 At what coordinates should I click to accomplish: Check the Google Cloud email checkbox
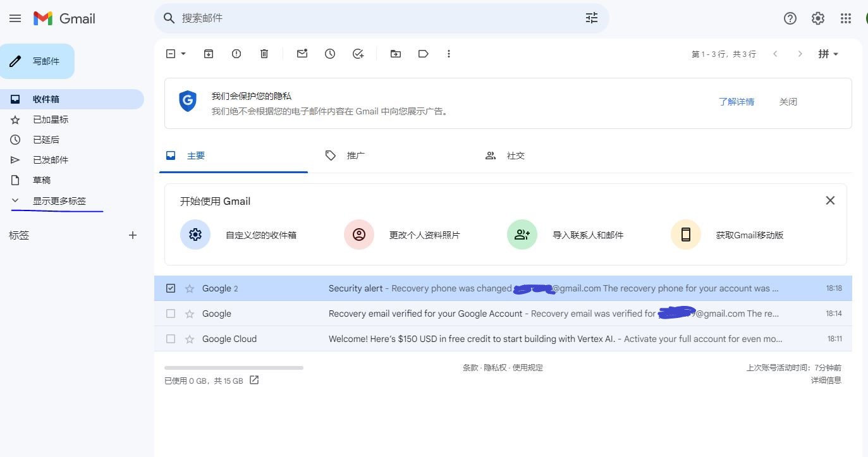[171, 339]
